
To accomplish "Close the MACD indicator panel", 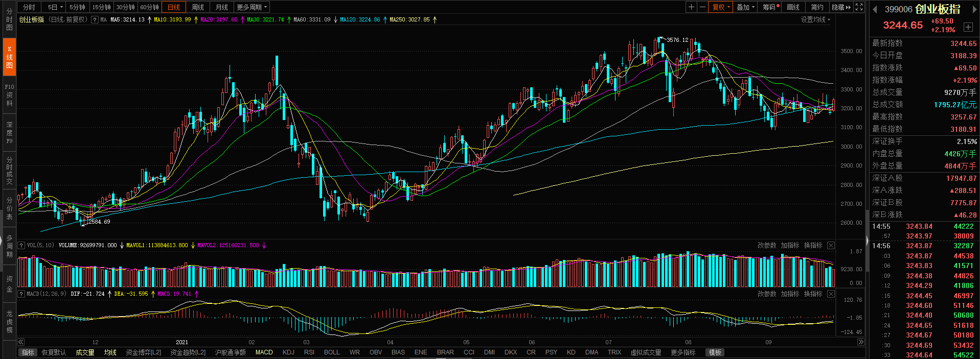I will click(831, 294).
